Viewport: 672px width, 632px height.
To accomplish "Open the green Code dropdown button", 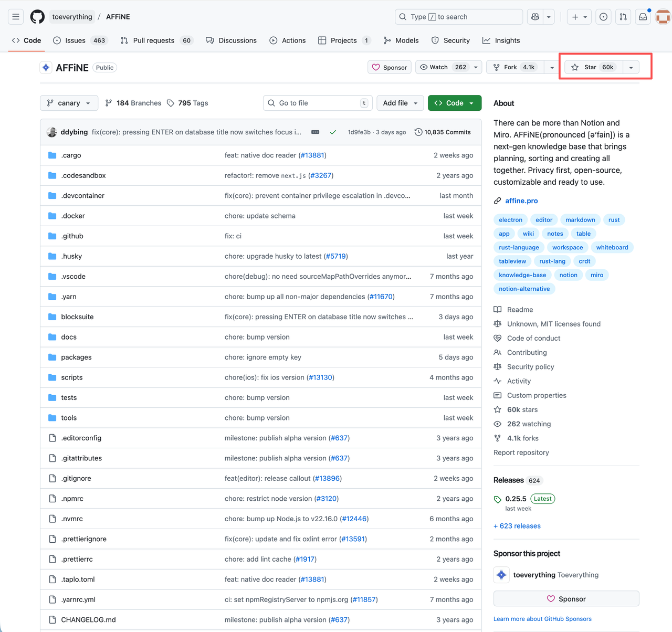I will pyautogui.click(x=455, y=103).
